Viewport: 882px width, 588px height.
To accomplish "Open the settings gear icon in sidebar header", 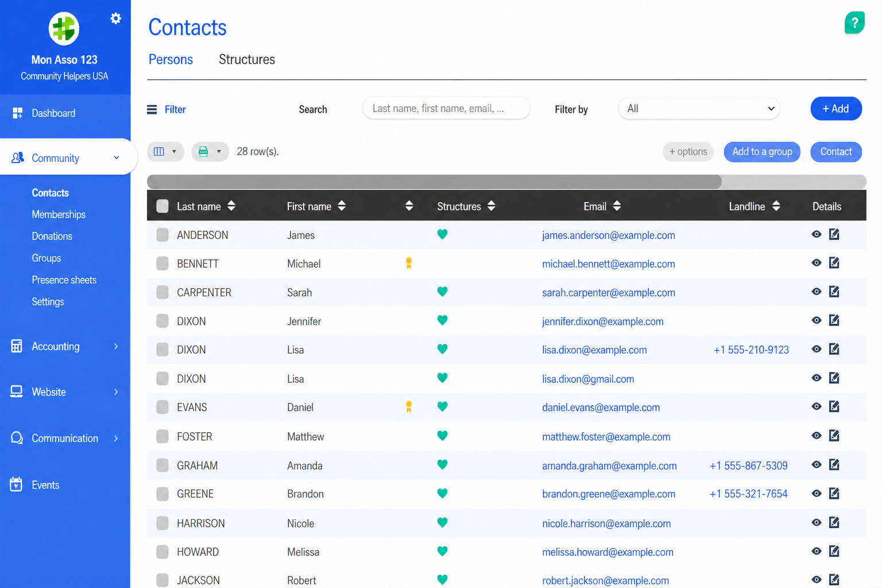I will [116, 18].
